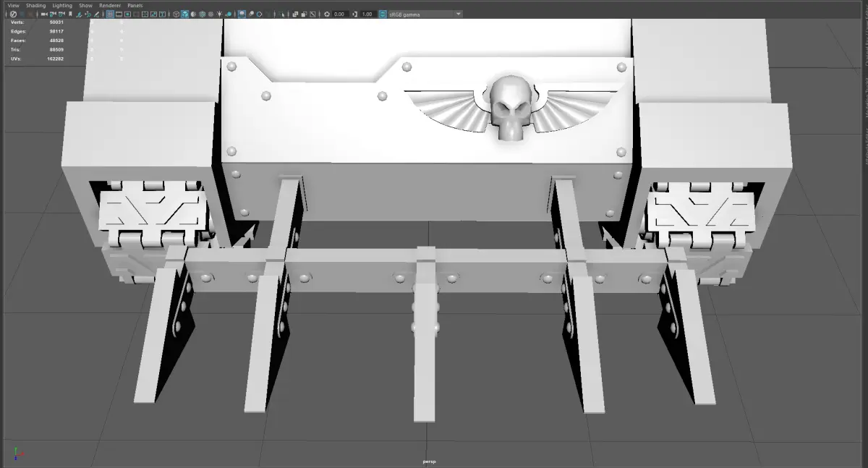Toggle textured display mode
Image resolution: width=868 pixels, height=468 pixels.
coord(210,14)
